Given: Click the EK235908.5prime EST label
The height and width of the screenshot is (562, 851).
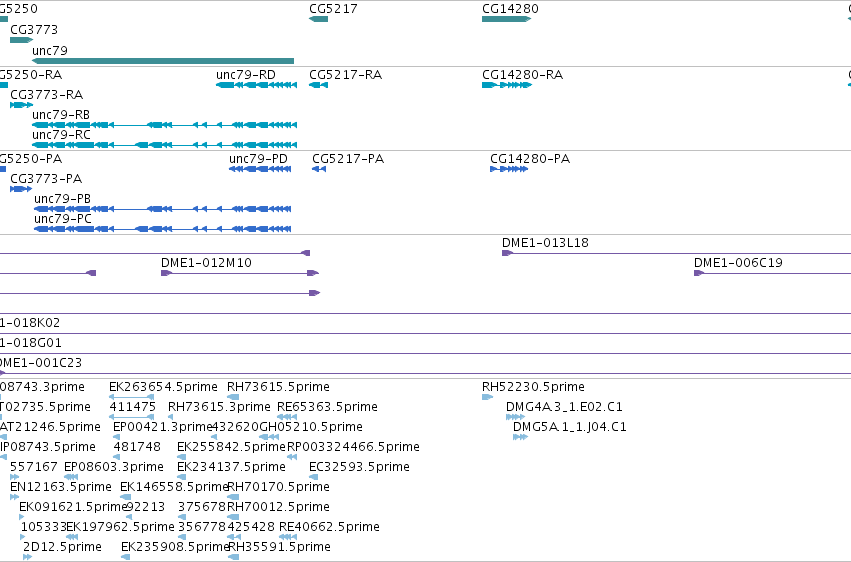Looking at the screenshot, I should point(175,547).
